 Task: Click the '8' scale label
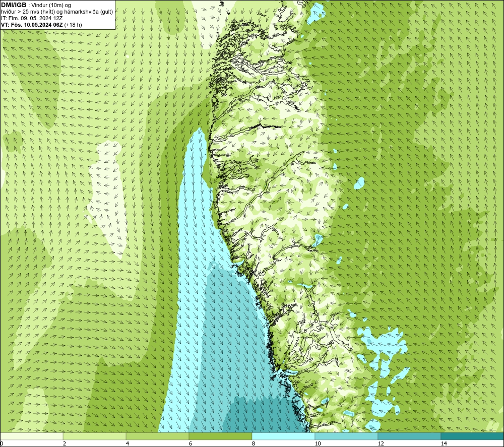(254, 443)
